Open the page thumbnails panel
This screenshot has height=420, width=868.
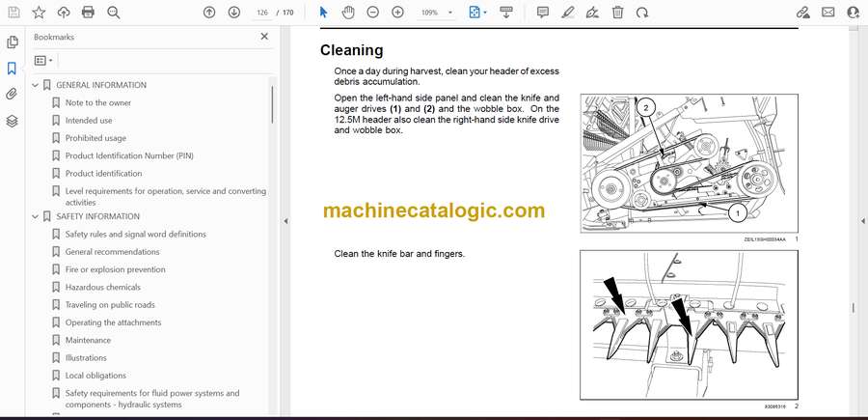13,42
